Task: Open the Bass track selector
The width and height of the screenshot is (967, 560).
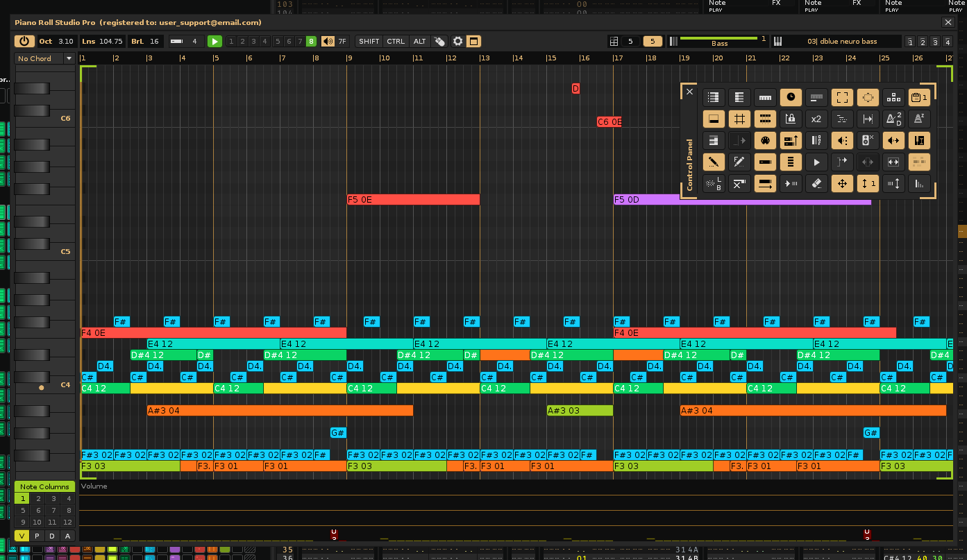Action: 719,42
